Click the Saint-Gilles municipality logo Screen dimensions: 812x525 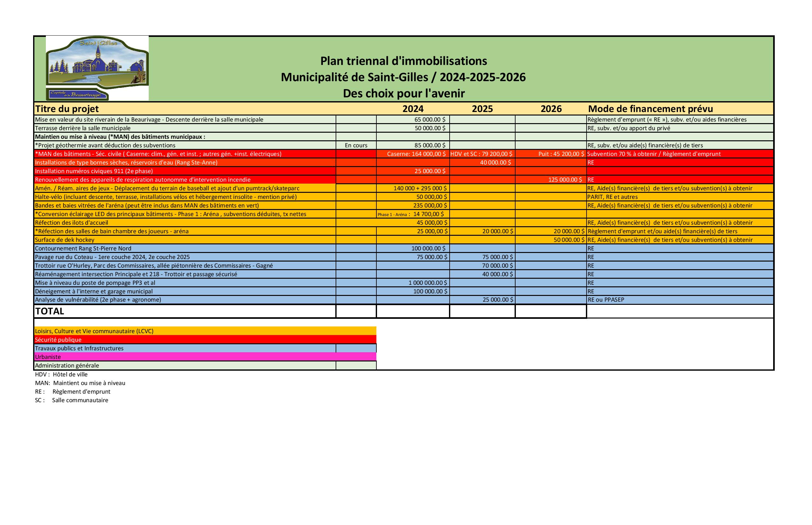97,68
